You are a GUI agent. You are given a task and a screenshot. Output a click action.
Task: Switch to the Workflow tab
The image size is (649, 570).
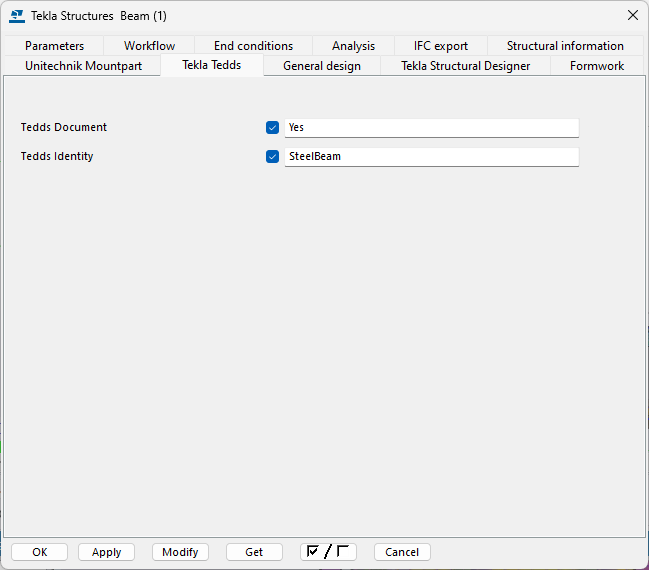coord(149,46)
